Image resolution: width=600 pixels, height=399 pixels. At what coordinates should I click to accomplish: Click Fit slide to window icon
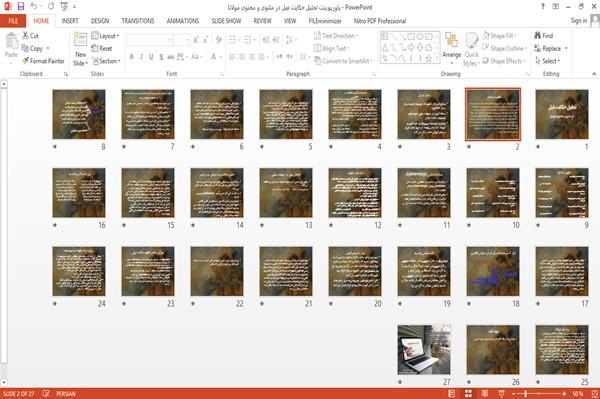[594, 394]
